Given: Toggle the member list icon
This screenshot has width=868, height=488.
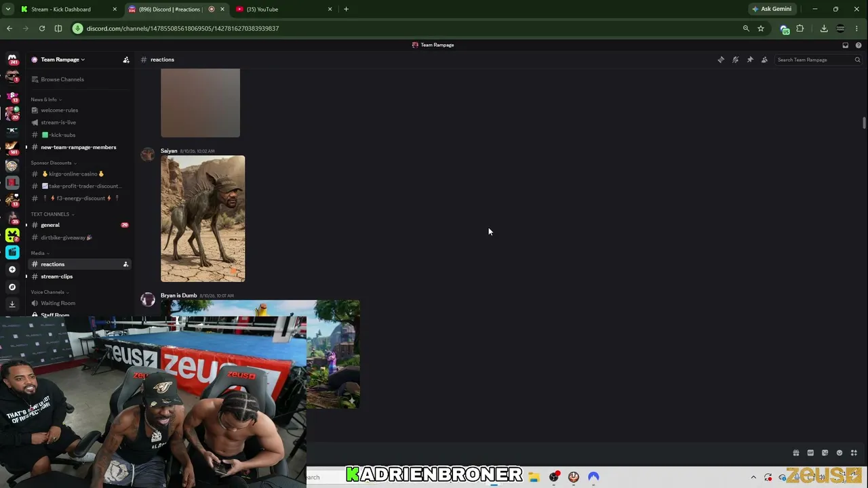Looking at the screenshot, I should click(764, 60).
